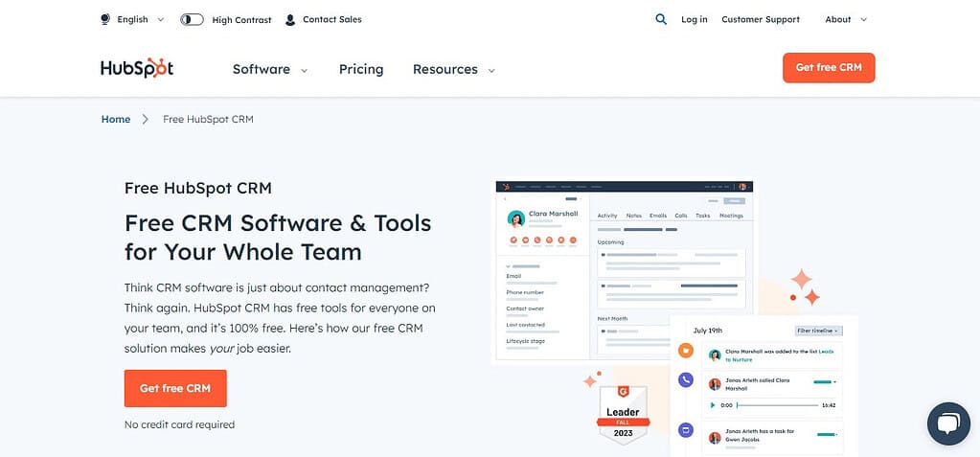Click the CRM product screenshot image
The width and height of the screenshot is (980, 457).
[625, 270]
